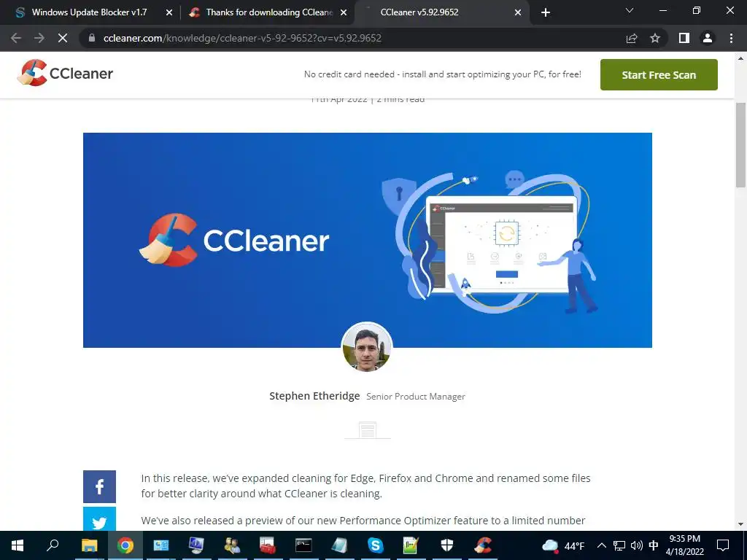This screenshot has height=560, width=747.
Task: Click the page vertical scrollbar thumb
Action: pos(740,145)
